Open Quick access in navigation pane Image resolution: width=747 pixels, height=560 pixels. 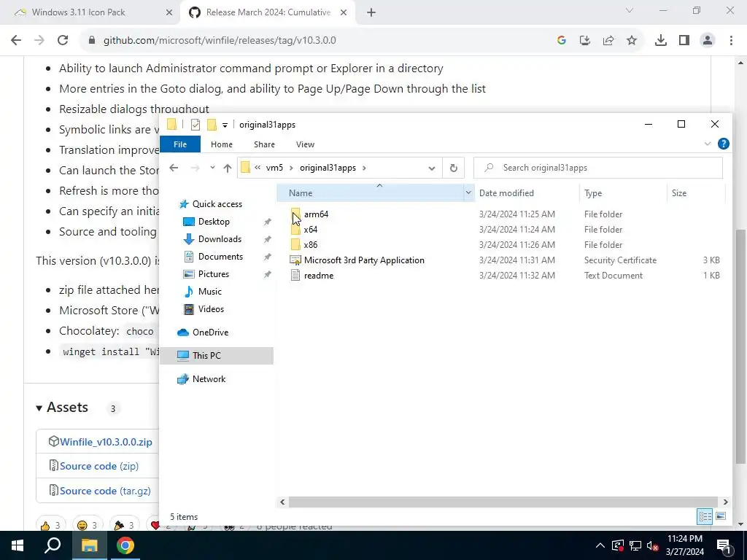[x=217, y=204]
